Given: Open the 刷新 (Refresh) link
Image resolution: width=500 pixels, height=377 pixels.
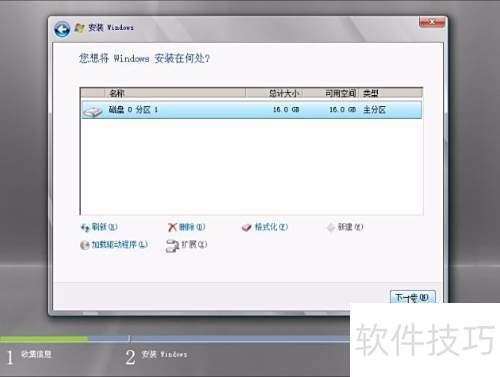Looking at the screenshot, I should 104,227.
